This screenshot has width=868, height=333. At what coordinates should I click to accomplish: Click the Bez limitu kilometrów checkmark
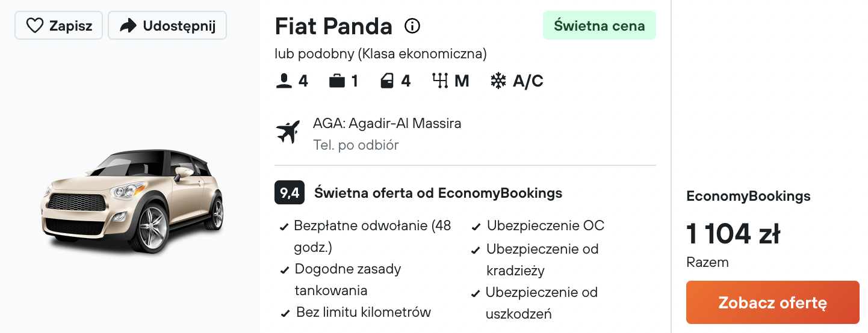pos(285,313)
